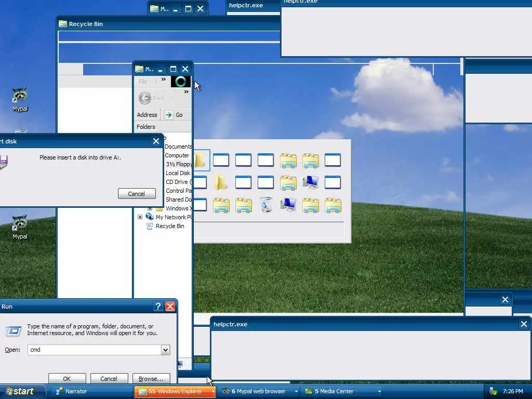532x399 pixels.
Task: Click the help question mark in the Run dialog
Action: coord(158,307)
